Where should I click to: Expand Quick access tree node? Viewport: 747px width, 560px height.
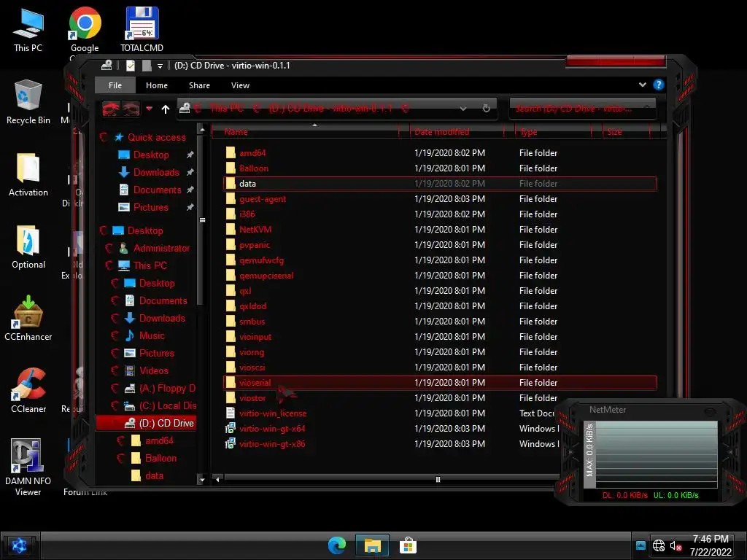coord(104,137)
